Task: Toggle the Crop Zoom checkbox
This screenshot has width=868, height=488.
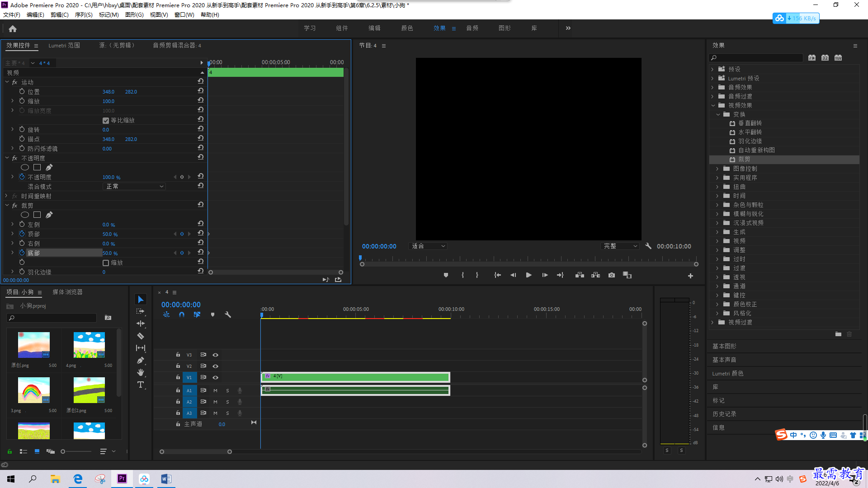Action: coord(106,263)
